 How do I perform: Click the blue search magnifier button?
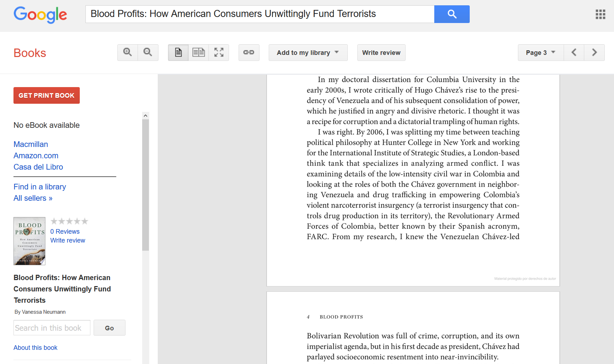(x=452, y=14)
